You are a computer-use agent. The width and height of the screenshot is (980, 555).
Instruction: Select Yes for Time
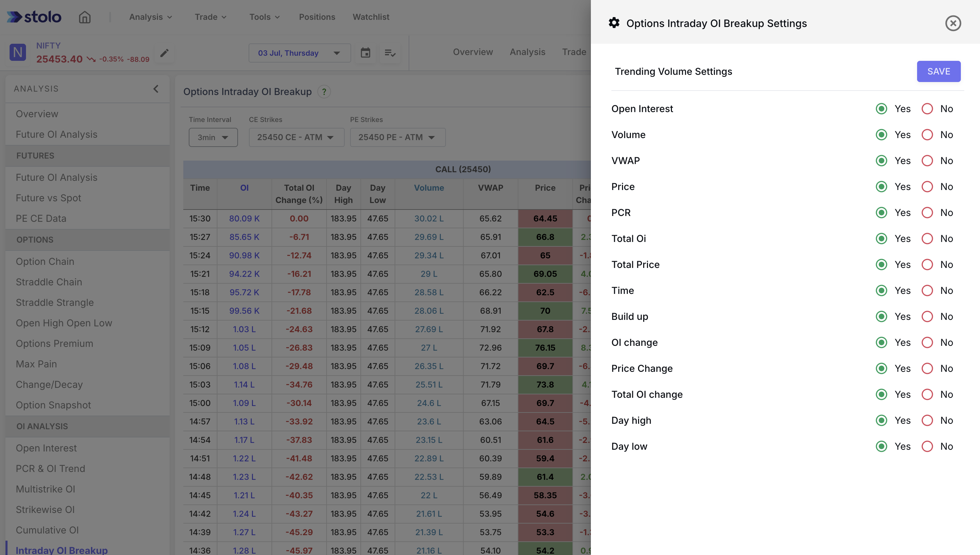881,290
